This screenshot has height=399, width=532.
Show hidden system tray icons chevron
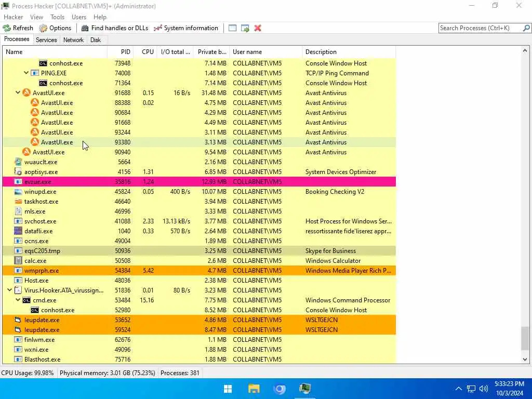click(458, 389)
